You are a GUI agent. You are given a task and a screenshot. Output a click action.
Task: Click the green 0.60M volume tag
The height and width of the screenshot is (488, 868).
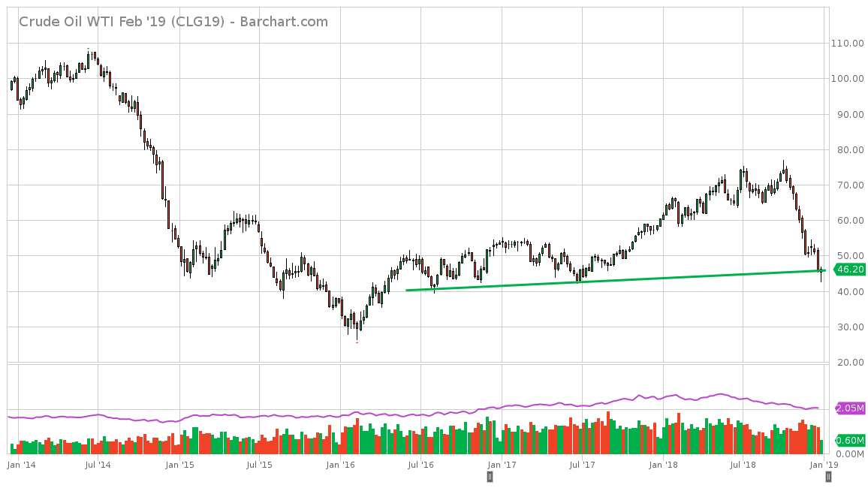[849, 441]
